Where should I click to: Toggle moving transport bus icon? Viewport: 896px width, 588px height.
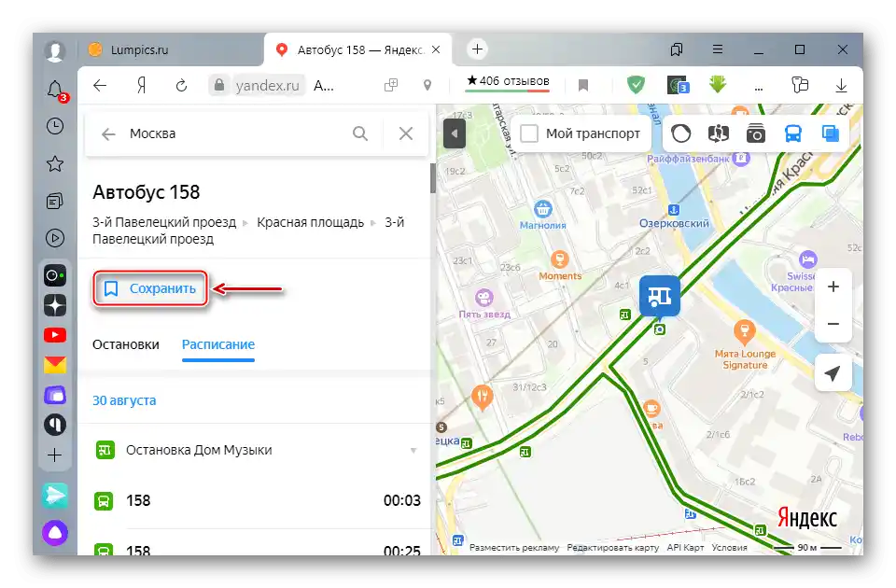(x=792, y=133)
